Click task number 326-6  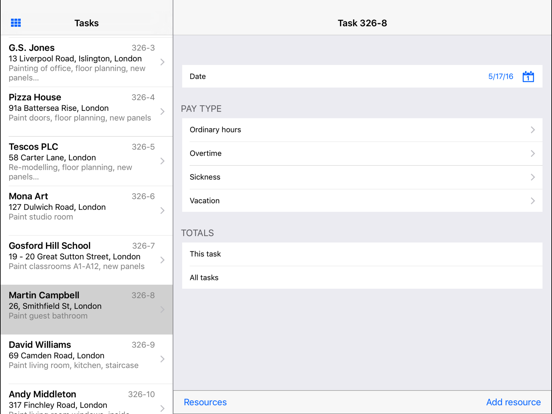tap(143, 196)
